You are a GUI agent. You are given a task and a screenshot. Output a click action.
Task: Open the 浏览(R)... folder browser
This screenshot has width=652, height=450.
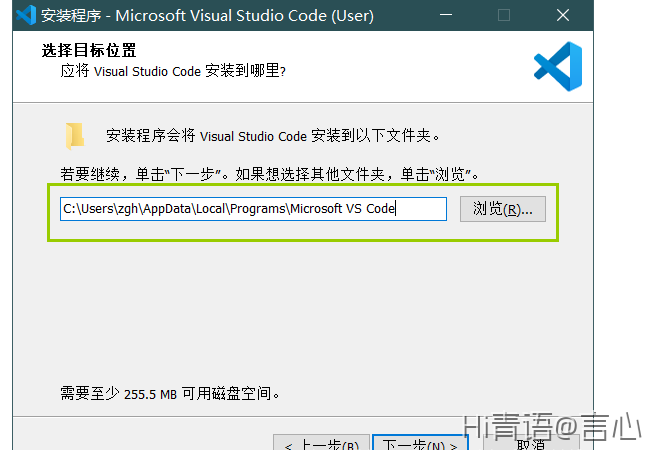[x=502, y=208]
